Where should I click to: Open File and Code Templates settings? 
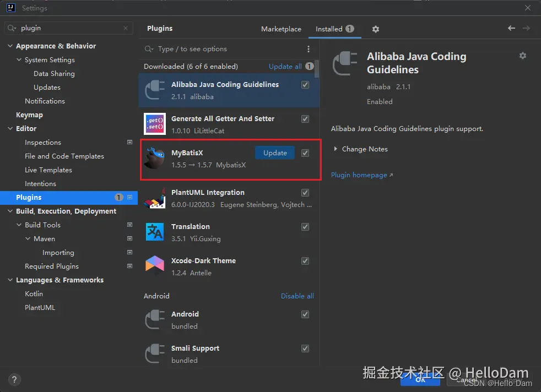64,156
